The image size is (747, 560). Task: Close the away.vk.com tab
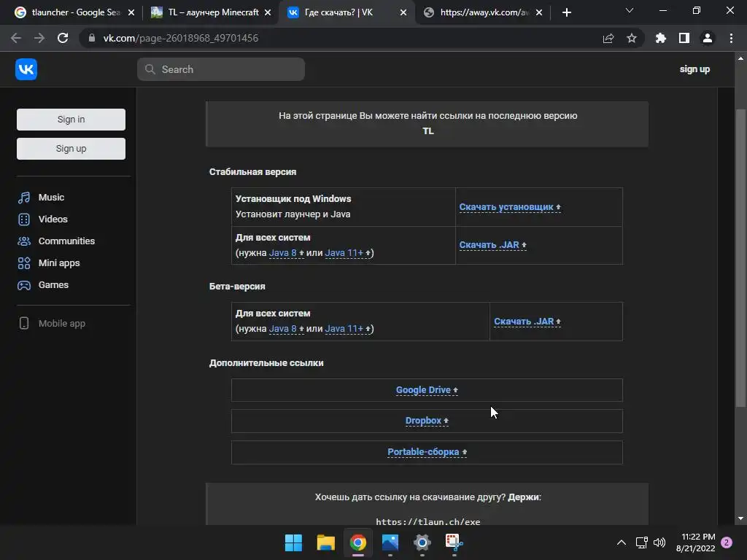pyautogui.click(x=539, y=12)
